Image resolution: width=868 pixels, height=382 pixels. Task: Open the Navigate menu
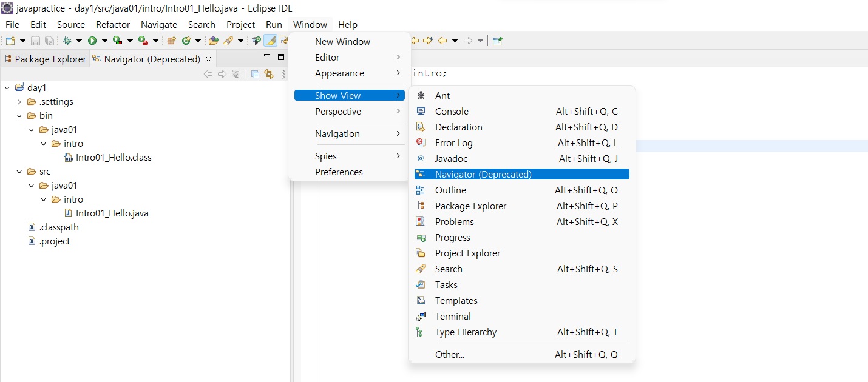point(159,25)
